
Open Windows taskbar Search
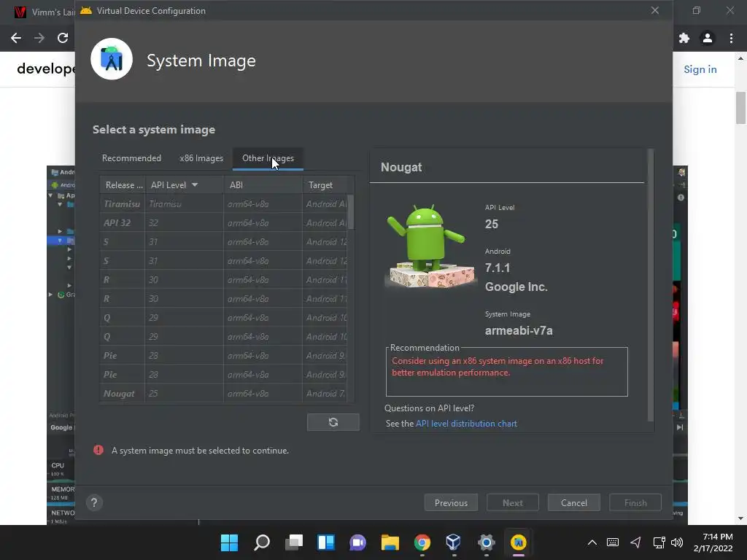(262, 542)
